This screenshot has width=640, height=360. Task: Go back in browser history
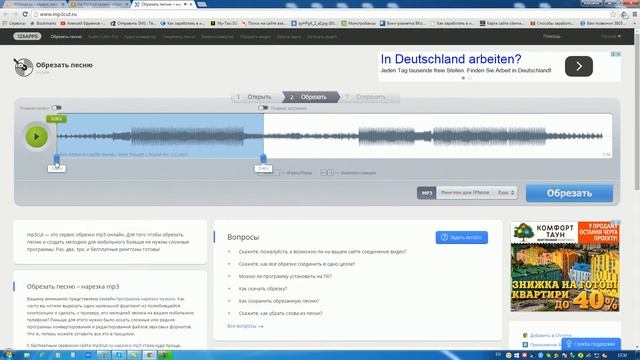[x=5, y=14]
